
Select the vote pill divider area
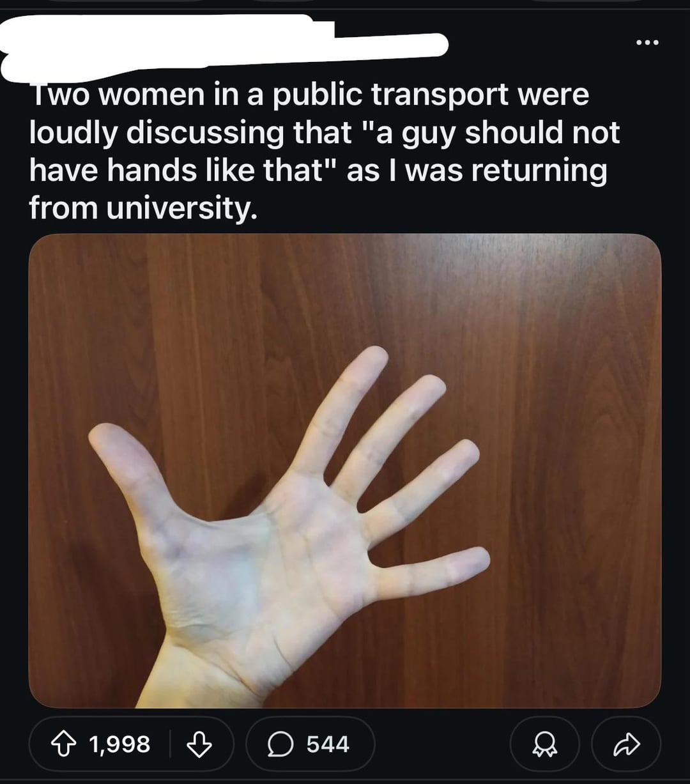[169, 744]
